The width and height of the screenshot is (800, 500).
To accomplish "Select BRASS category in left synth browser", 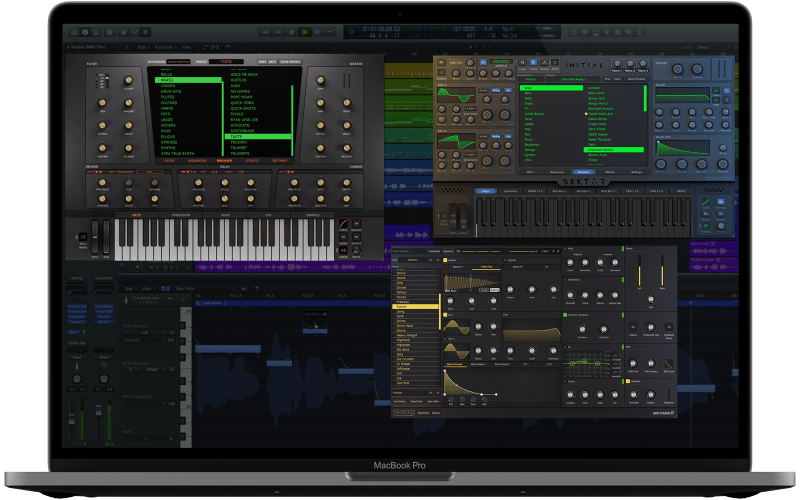I will [x=188, y=80].
